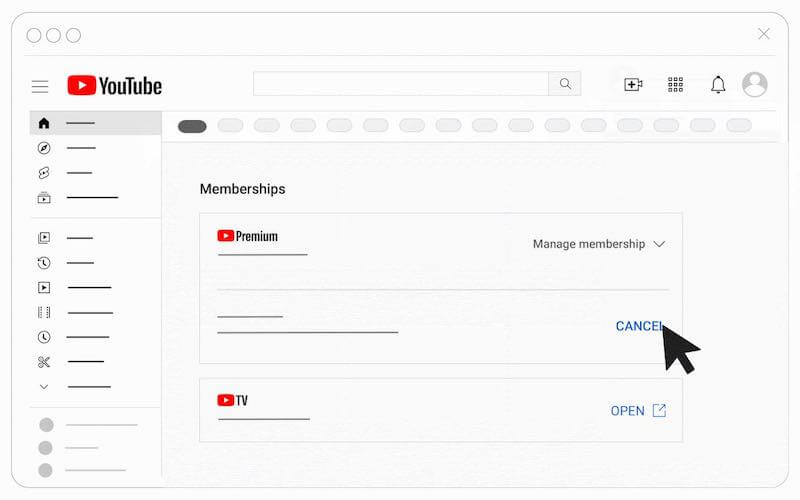
Task: Open the Subscriptions sidebar icon
Action: [x=44, y=197]
